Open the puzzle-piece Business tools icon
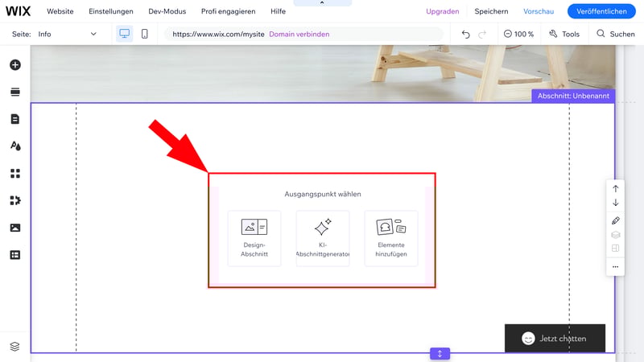Viewport: 644px width, 362px height. pyautogui.click(x=15, y=200)
